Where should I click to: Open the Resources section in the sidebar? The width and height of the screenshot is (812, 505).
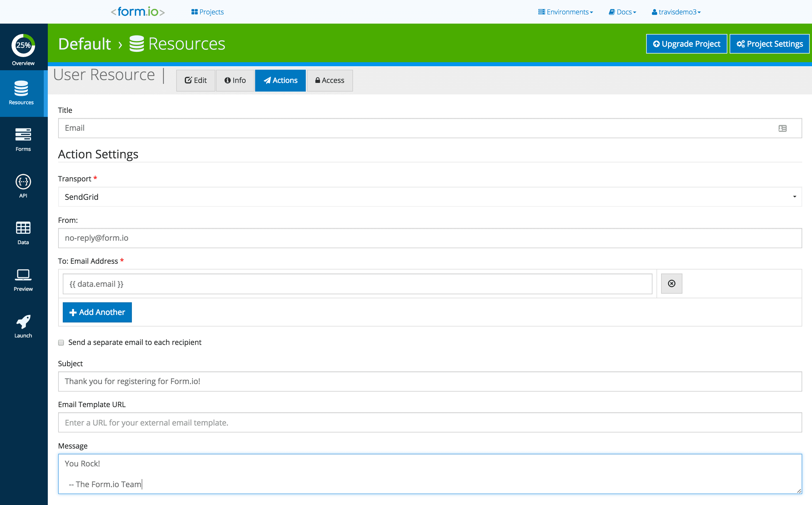coord(22,94)
